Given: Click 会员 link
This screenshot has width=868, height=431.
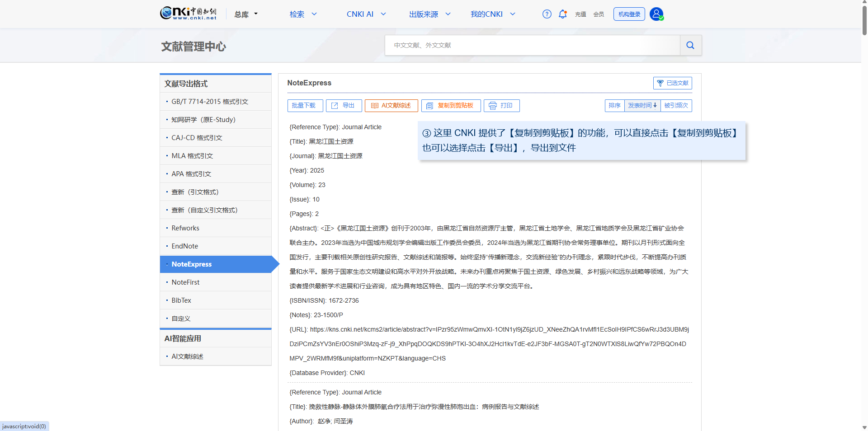Looking at the screenshot, I should point(599,14).
